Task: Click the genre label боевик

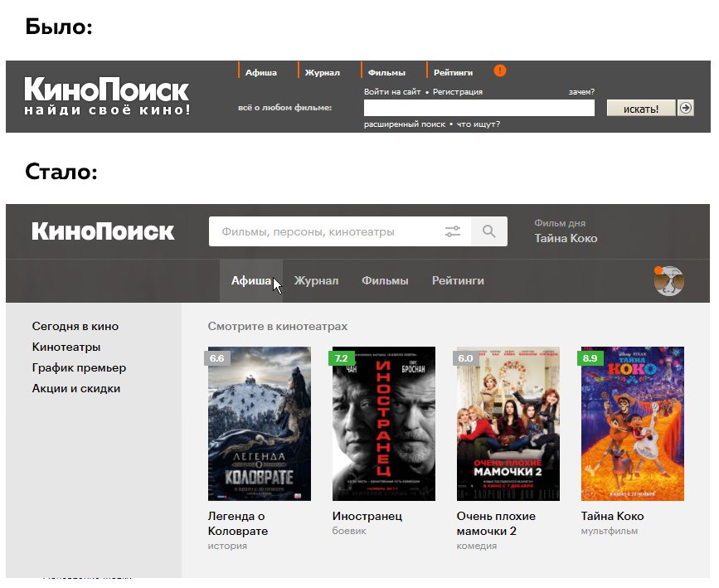Action: (349, 531)
